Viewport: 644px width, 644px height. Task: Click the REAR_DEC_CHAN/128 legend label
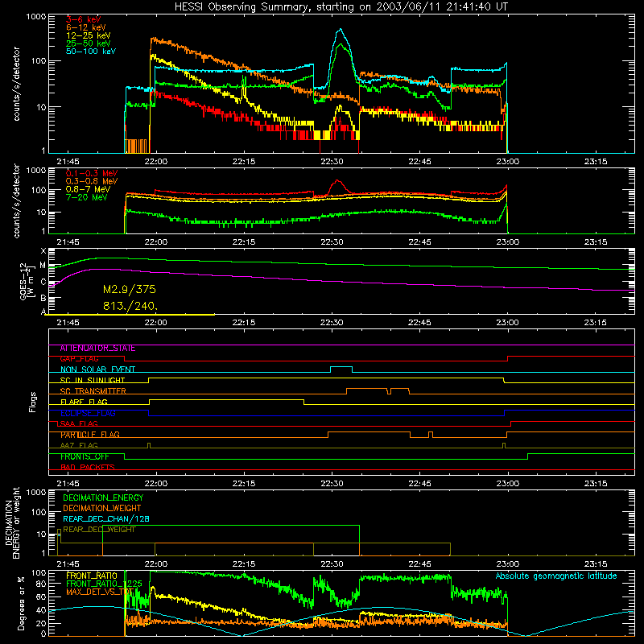(x=106, y=519)
